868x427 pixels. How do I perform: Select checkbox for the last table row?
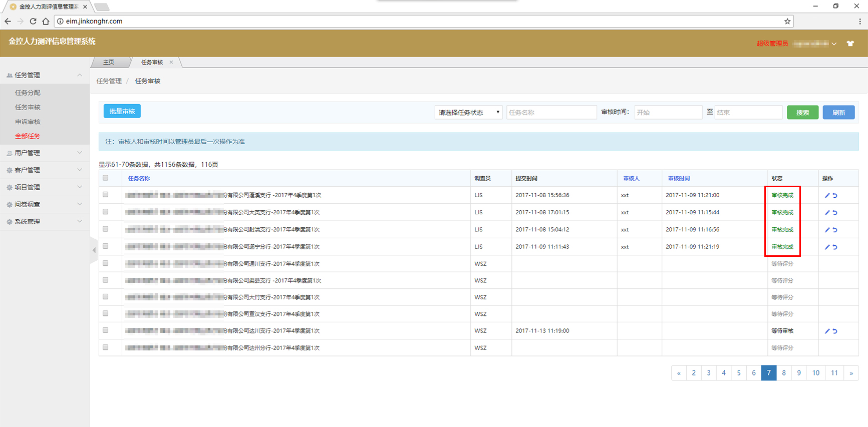106,347
